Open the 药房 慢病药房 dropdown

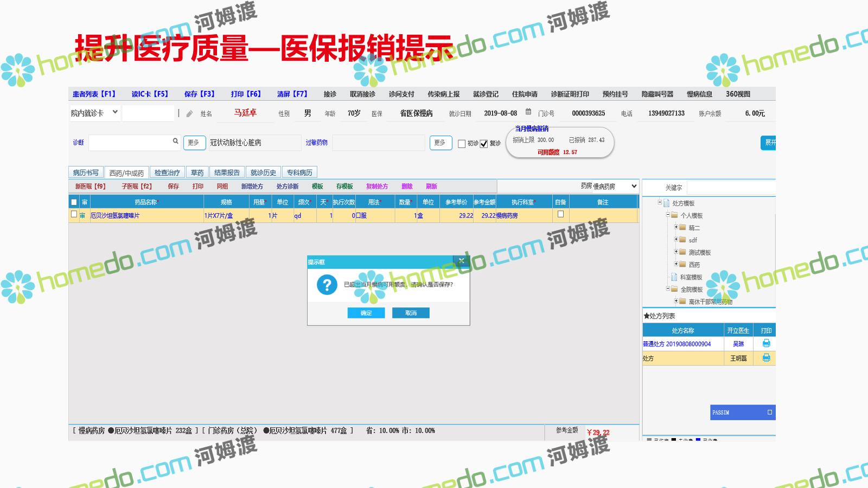[633, 186]
